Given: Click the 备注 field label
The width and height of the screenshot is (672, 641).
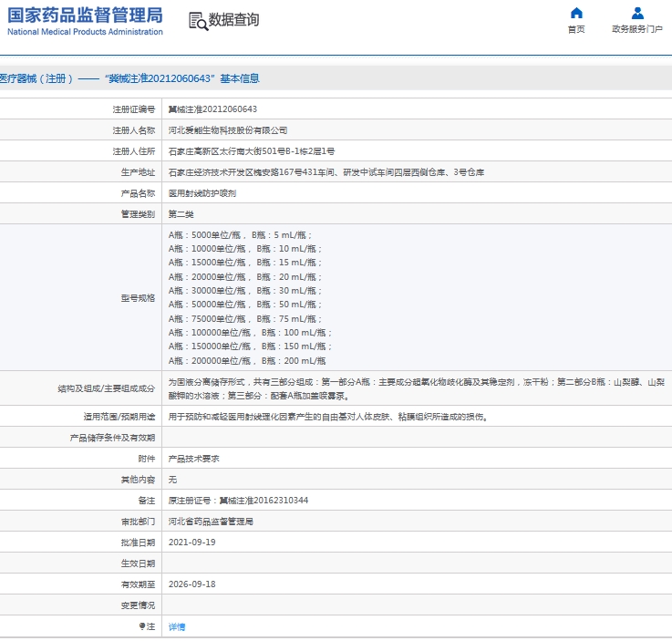Looking at the screenshot, I should (147, 501).
